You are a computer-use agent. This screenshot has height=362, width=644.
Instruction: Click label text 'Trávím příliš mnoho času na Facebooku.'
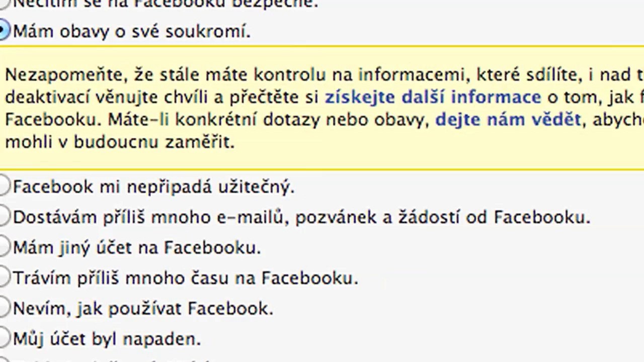(x=186, y=278)
